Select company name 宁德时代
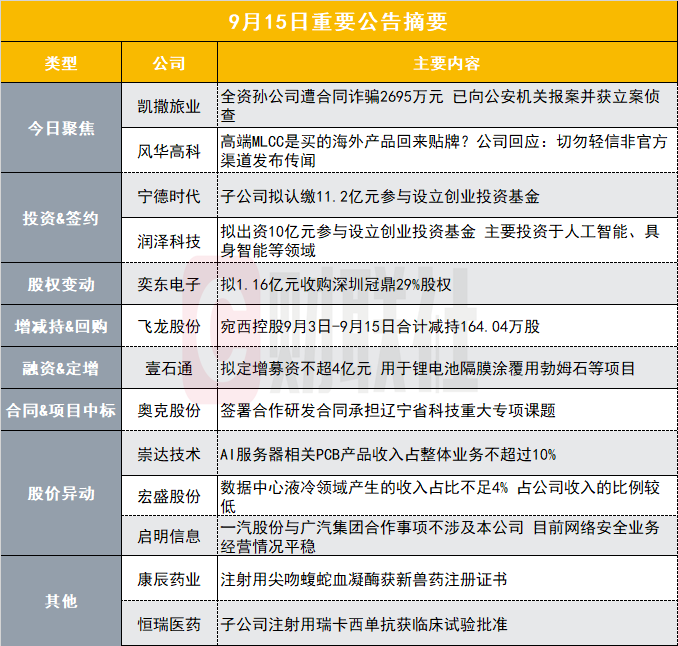Image resolution: width=678 pixels, height=646 pixels. (169, 196)
